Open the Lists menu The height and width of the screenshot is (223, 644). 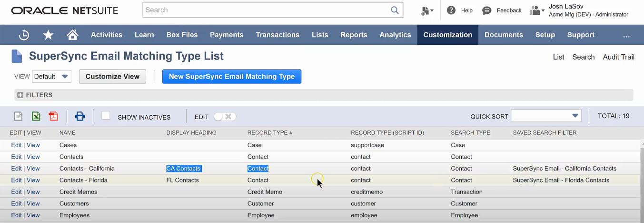tap(320, 35)
